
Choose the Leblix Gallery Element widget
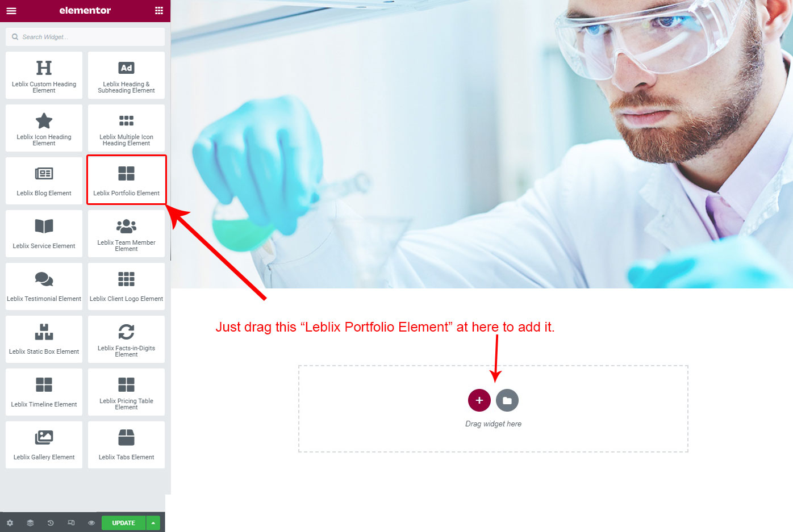pos(44,445)
